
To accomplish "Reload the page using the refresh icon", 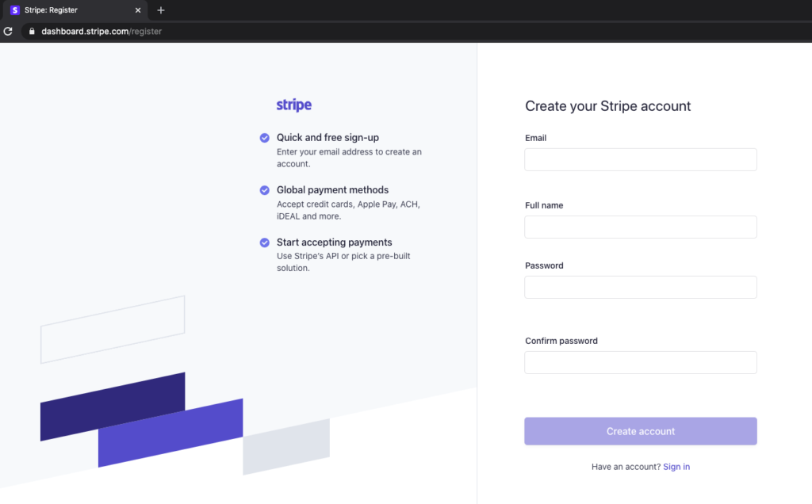I will [8, 31].
